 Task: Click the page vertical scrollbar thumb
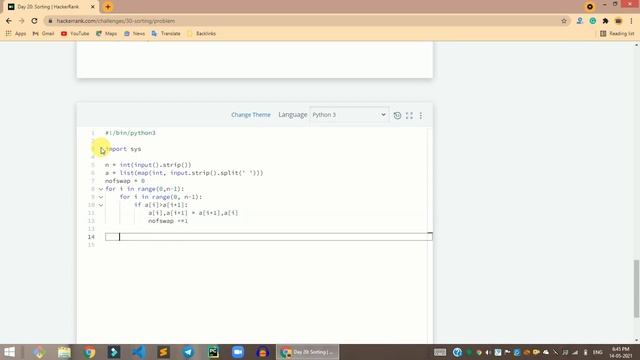tap(636, 288)
